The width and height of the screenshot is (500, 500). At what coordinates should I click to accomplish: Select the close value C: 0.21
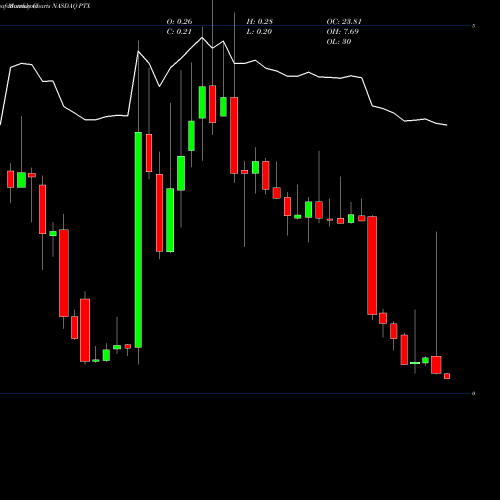[x=179, y=31]
